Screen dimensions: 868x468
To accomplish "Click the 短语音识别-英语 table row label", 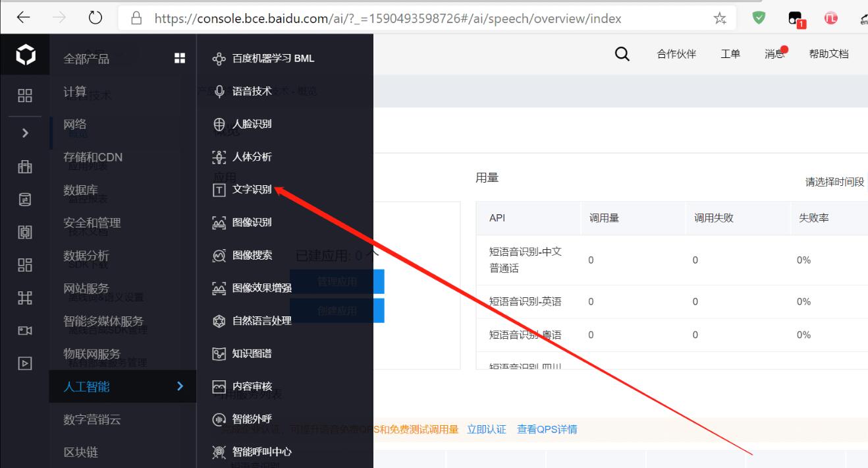I will click(x=526, y=302).
